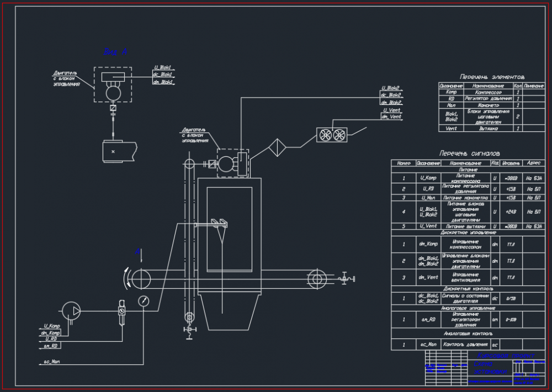Click the 'Перечень сигналов' table heading
This screenshot has width=552, height=392.
pos(469,153)
